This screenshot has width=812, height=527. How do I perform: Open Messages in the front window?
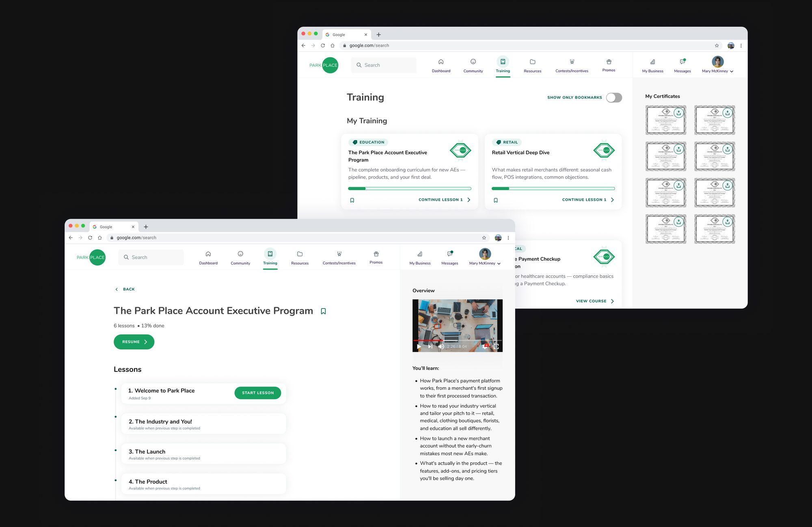pos(449,258)
